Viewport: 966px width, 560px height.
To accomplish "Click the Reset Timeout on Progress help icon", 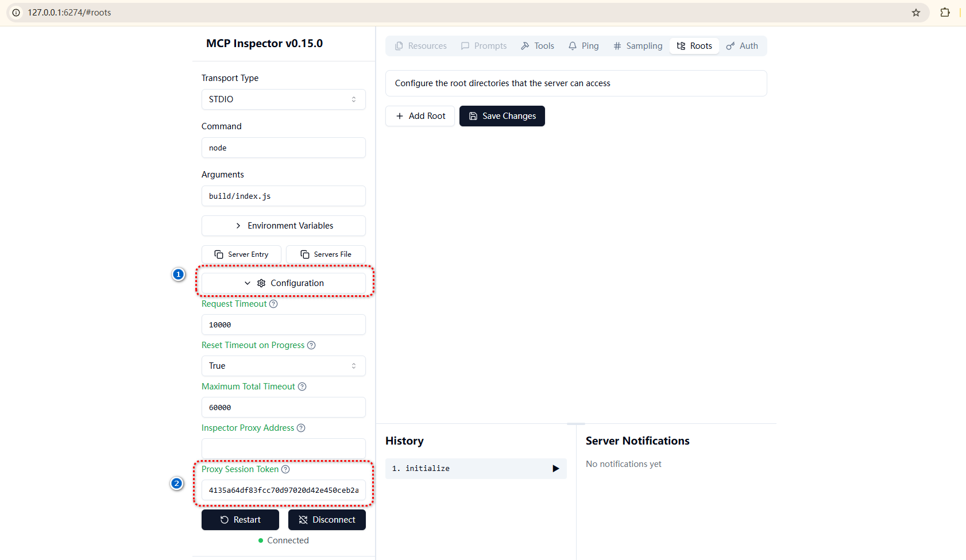I will (311, 345).
